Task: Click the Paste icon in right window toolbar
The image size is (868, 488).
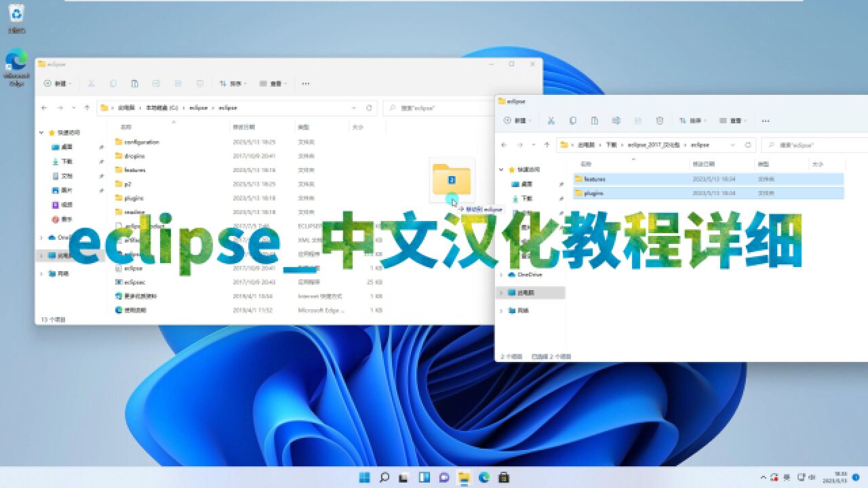Action: click(595, 121)
